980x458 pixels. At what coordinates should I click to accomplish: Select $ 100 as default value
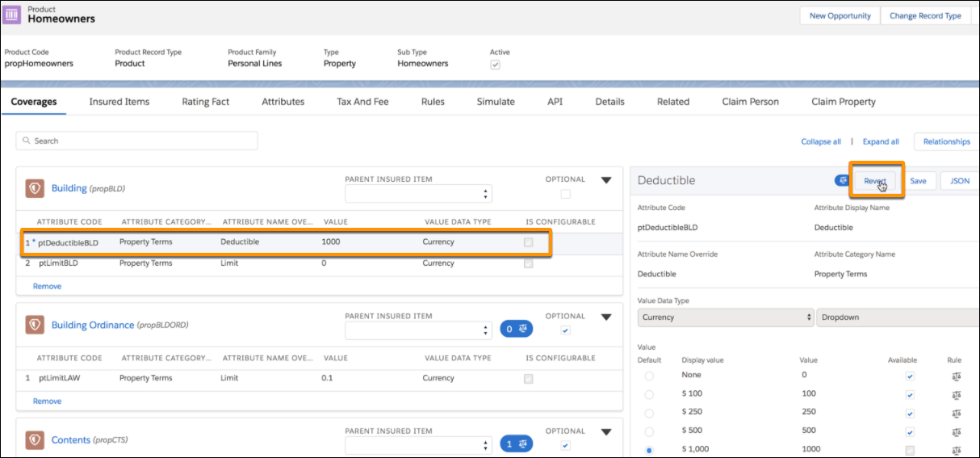coord(649,395)
